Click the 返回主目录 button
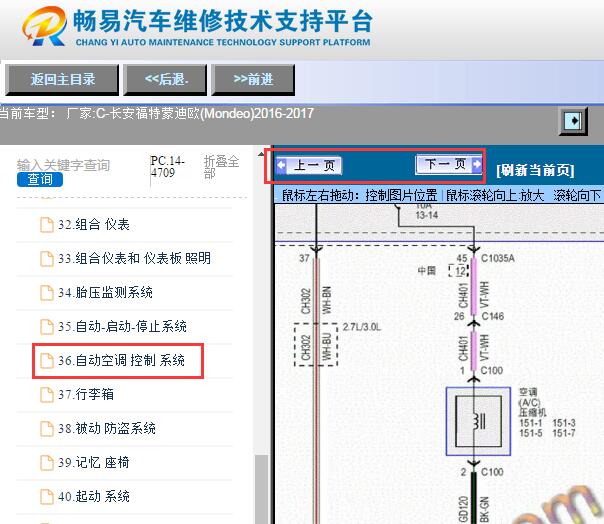This screenshot has width=604, height=524. click(62, 79)
